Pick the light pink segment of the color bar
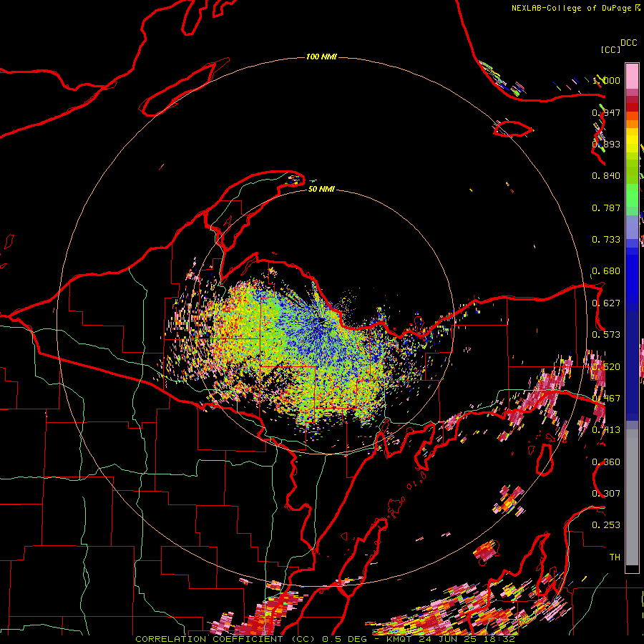644x644 pixels. (632, 76)
